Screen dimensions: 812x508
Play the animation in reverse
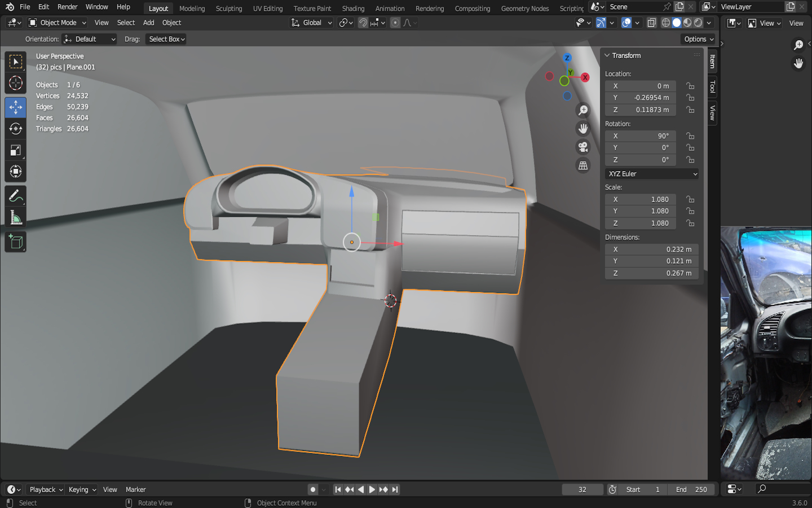pyautogui.click(x=361, y=489)
